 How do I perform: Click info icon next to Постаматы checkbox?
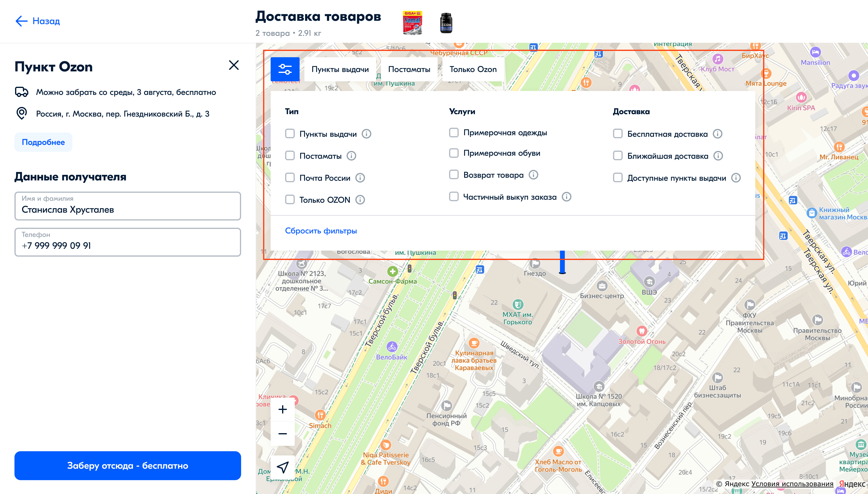click(351, 156)
